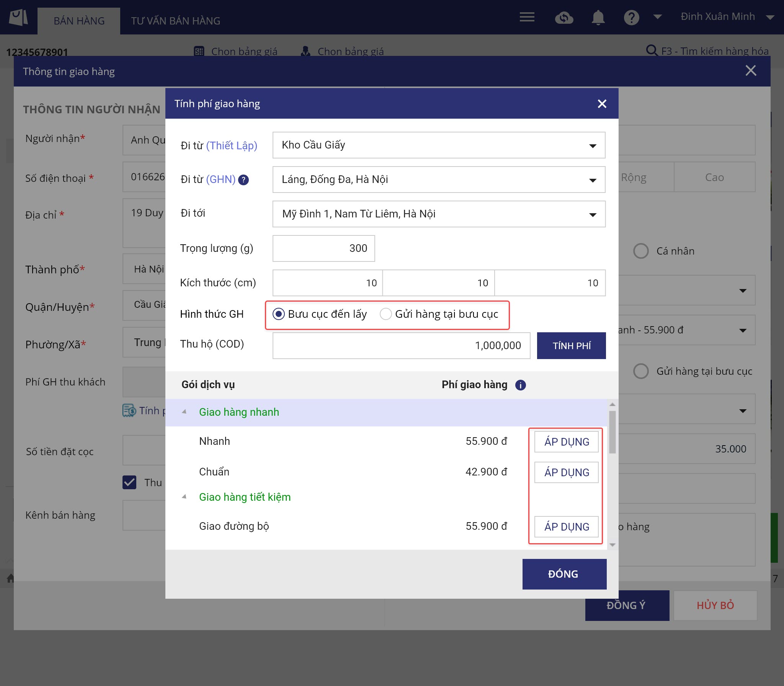Select Bưu cục đến lấy option
This screenshot has height=686, width=784.
point(279,314)
